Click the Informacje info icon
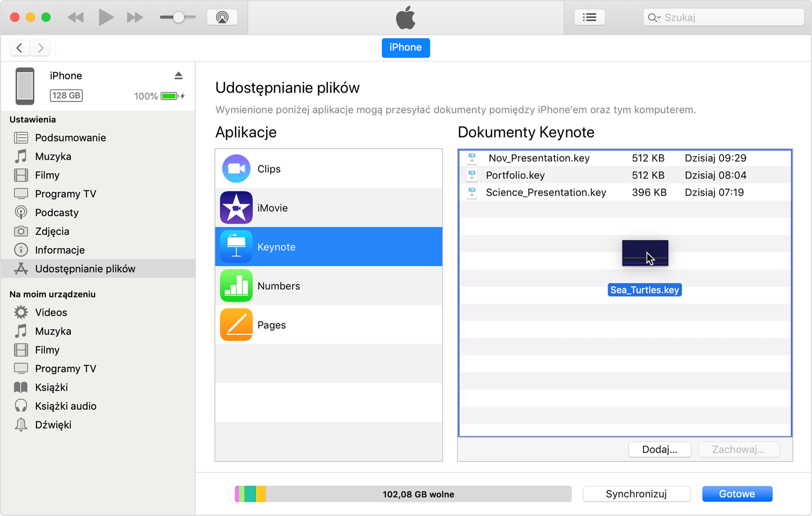Viewport: 812px width, 516px height. click(x=21, y=250)
